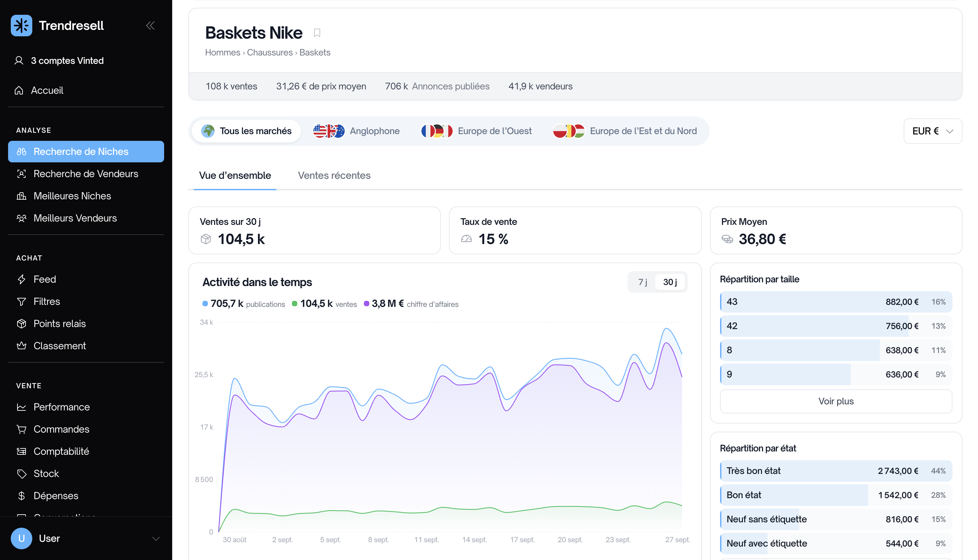This screenshot has height=560, width=978.
Task: Click the Bon état row
Action: [x=836, y=495]
